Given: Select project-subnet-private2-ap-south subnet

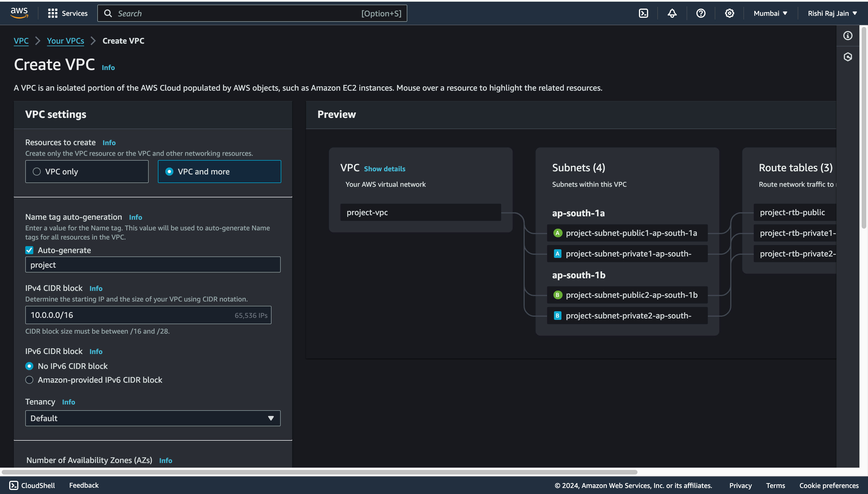Looking at the screenshot, I should [627, 316].
